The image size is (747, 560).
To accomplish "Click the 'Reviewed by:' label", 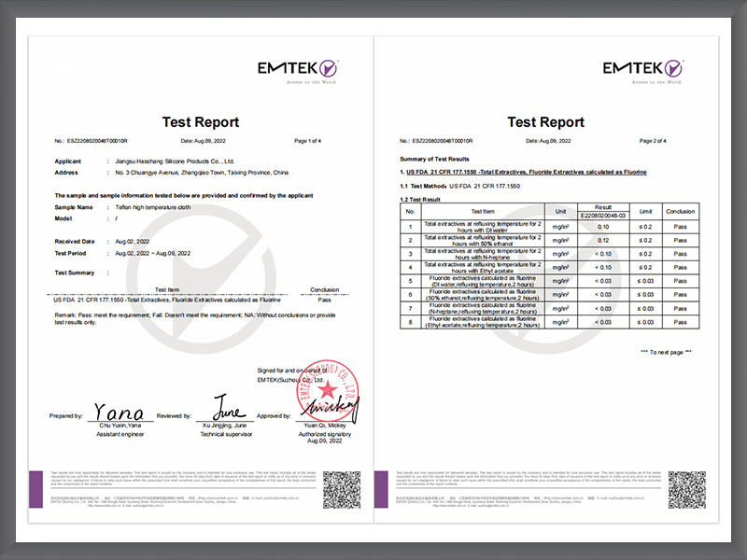I will coord(174,416).
